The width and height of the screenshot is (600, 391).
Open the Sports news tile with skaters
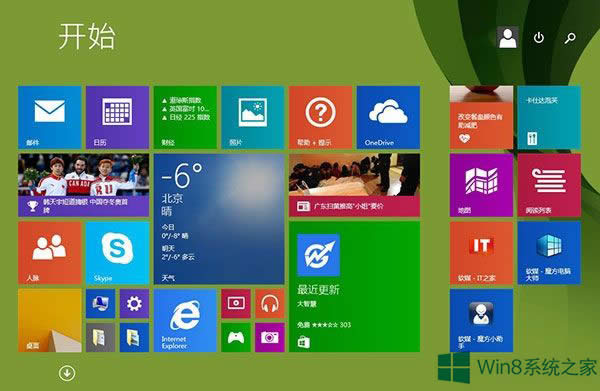83,185
